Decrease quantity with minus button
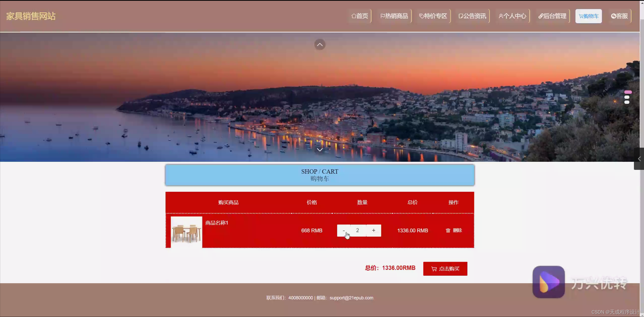Screen dimensions: 644x317 [x=344, y=231]
